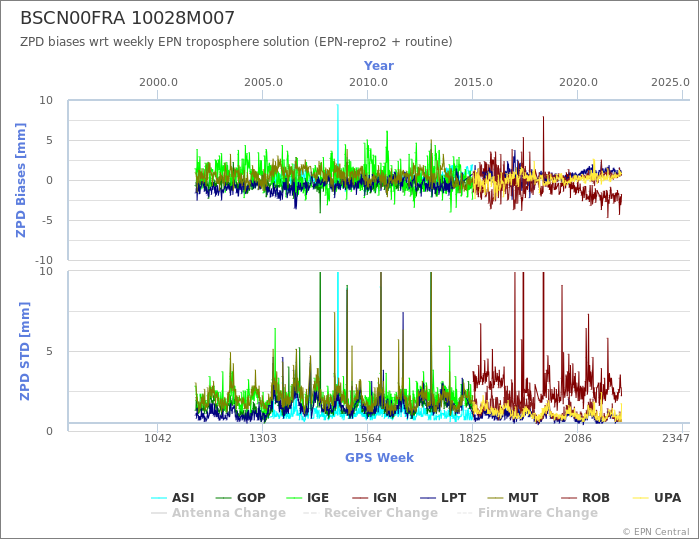Click the 2020.0 year tick label
700x540 pixels.
tap(578, 83)
